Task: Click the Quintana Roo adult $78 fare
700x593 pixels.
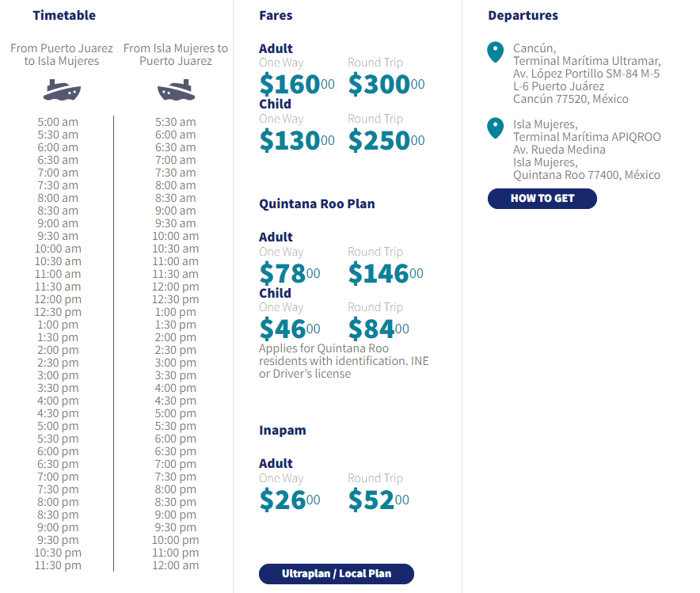Action: pyautogui.click(x=290, y=273)
